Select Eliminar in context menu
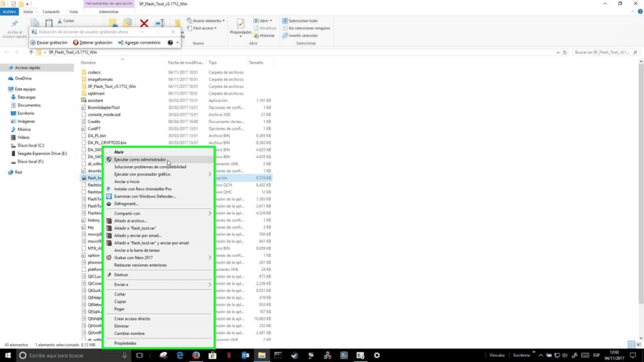This screenshot has width=644, height=362. (158, 326)
